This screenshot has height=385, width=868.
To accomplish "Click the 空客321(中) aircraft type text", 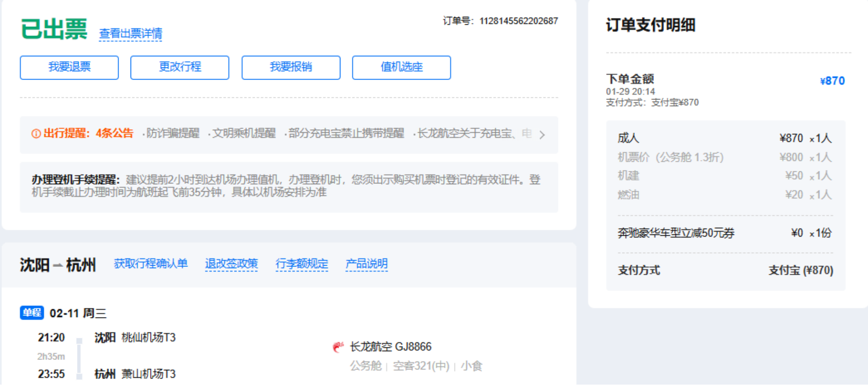I will tap(421, 366).
